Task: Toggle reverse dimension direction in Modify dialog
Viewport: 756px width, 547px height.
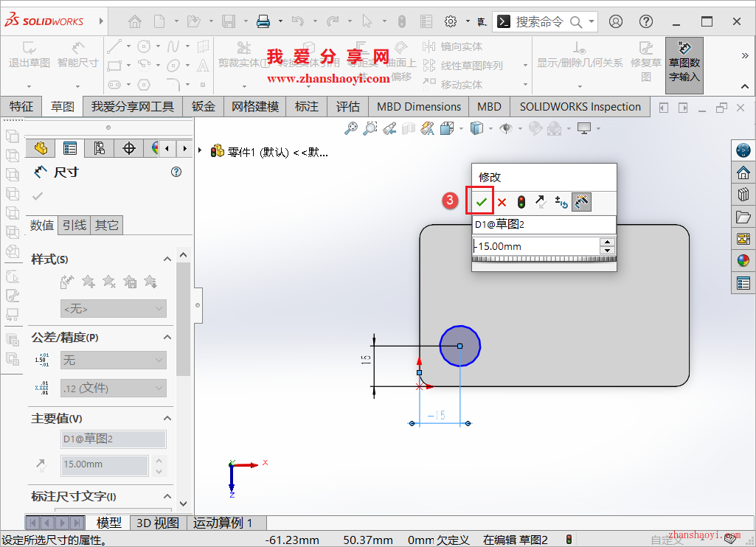Action: pyautogui.click(x=541, y=202)
